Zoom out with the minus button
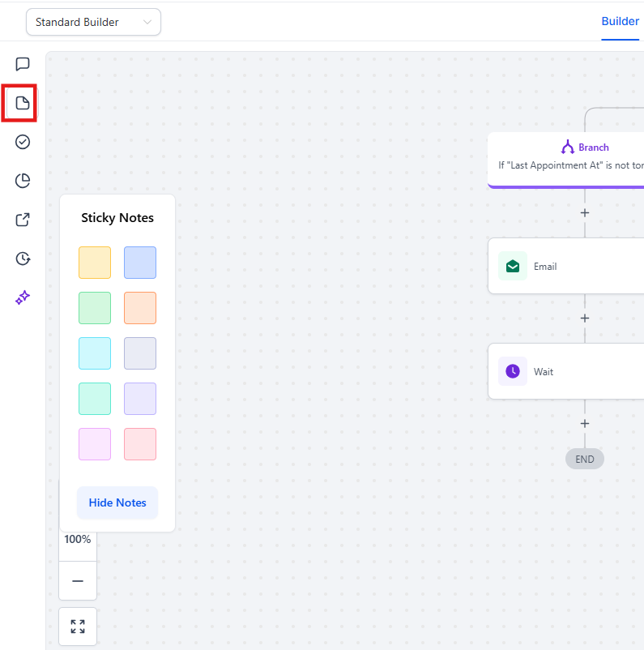Image resolution: width=644 pixels, height=650 pixels. click(78, 581)
